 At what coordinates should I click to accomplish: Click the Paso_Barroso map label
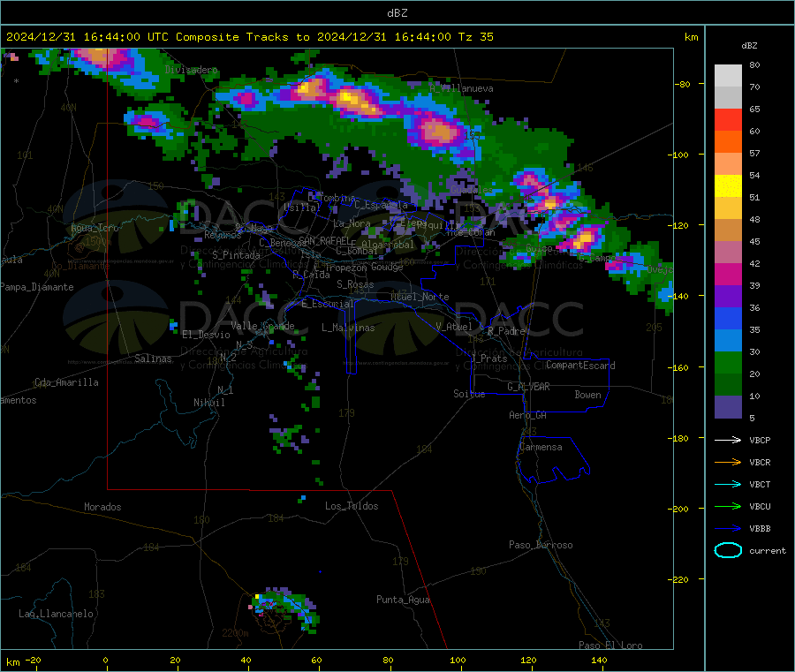pos(541,545)
